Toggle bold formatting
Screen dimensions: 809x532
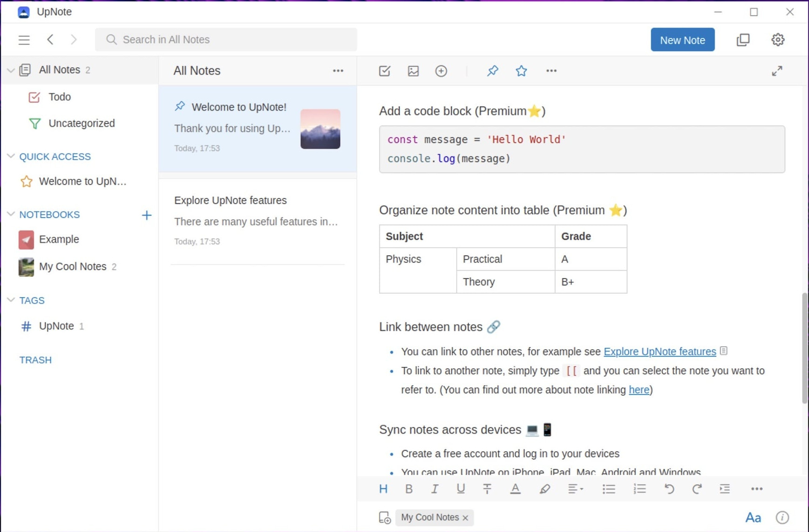pos(409,489)
